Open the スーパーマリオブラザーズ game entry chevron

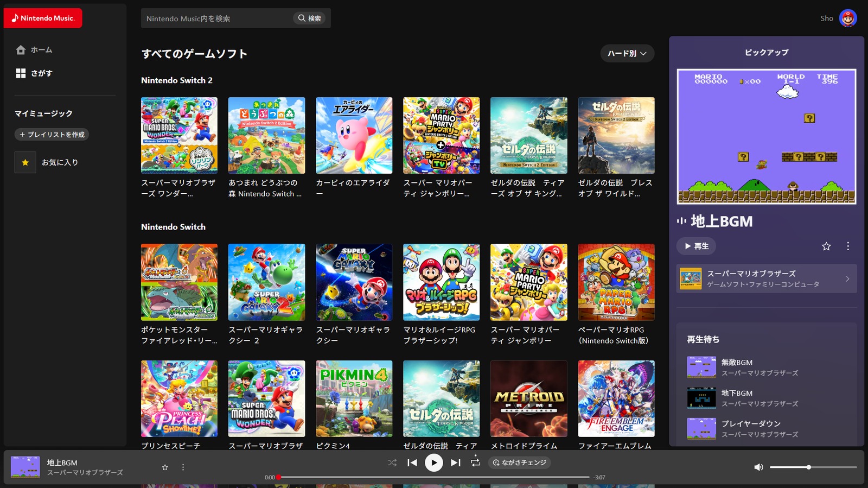pyautogui.click(x=848, y=279)
